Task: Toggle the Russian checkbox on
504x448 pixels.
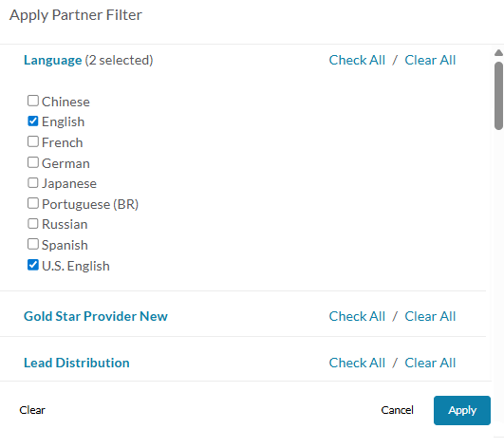Action: (33, 224)
